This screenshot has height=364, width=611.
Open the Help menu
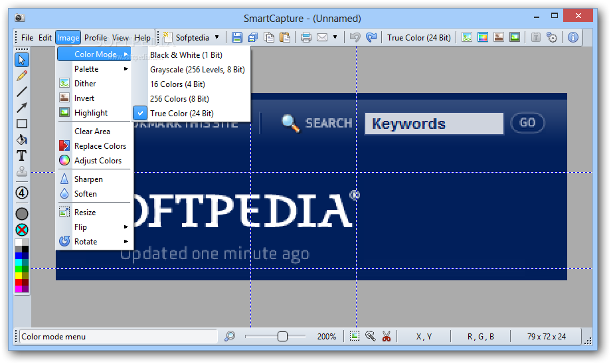coord(142,38)
